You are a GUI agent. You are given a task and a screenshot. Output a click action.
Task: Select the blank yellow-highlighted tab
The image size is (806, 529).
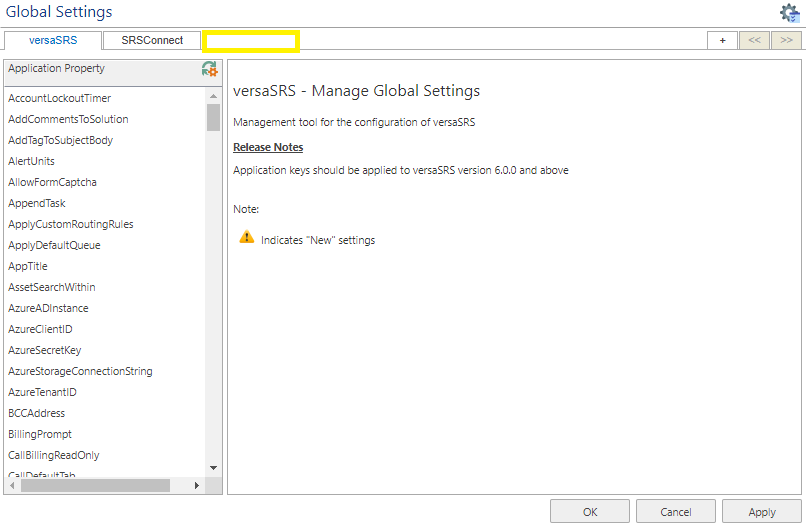click(x=250, y=41)
